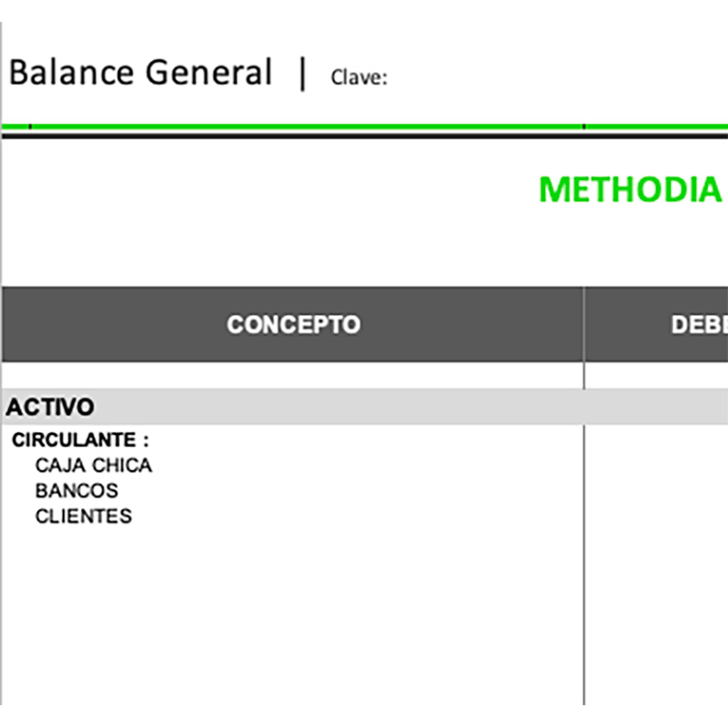Select the "CIRCULANTE :" subheading cell
The height and width of the screenshot is (728, 728).
click(x=80, y=440)
